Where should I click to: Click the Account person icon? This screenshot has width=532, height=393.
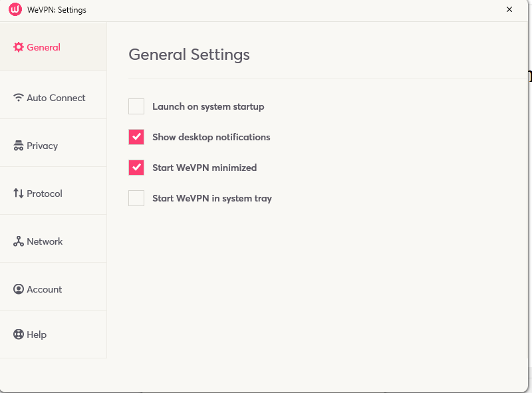pos(19,289)
